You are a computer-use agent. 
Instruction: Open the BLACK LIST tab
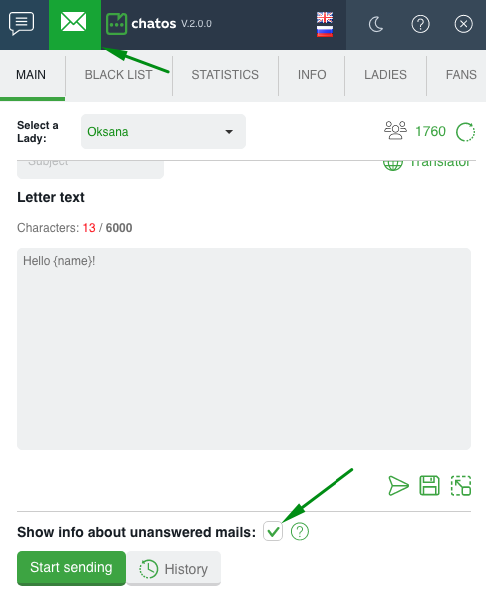tap(119, 75)
